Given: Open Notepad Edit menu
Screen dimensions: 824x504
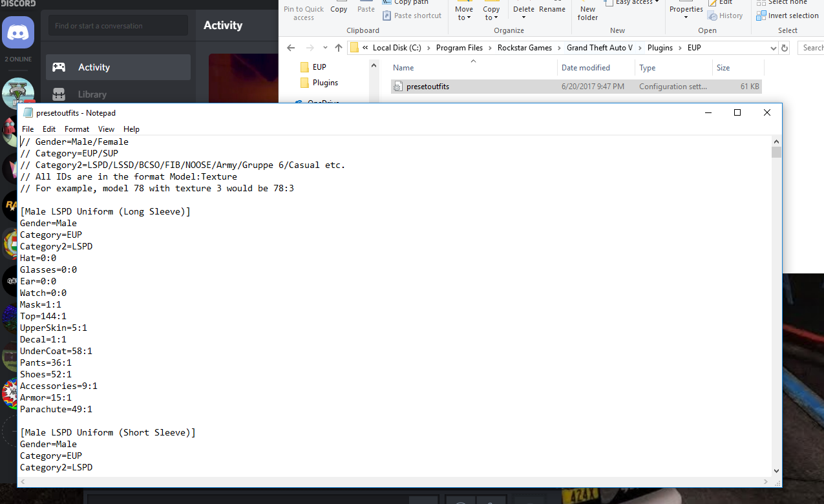Looking at the screenshot, I should (x=49, y=129).
